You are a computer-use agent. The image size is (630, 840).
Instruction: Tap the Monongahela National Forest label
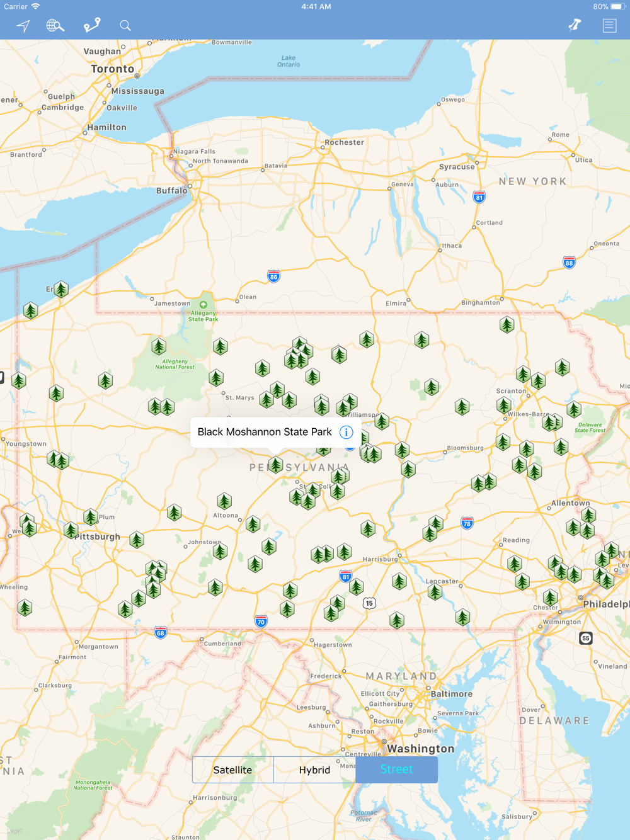(93, 785)
